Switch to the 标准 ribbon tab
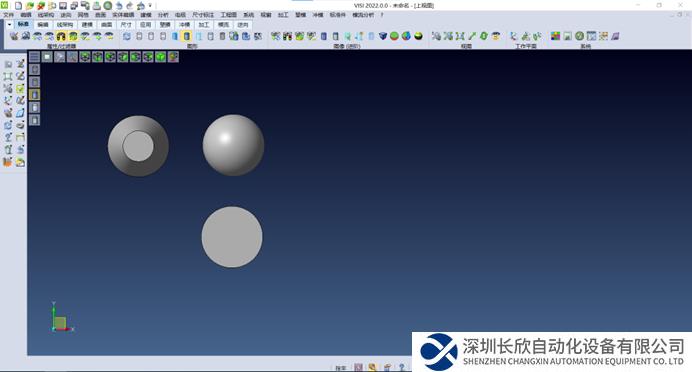Screen dimensions: 692x372 click(x=23, y=25)
